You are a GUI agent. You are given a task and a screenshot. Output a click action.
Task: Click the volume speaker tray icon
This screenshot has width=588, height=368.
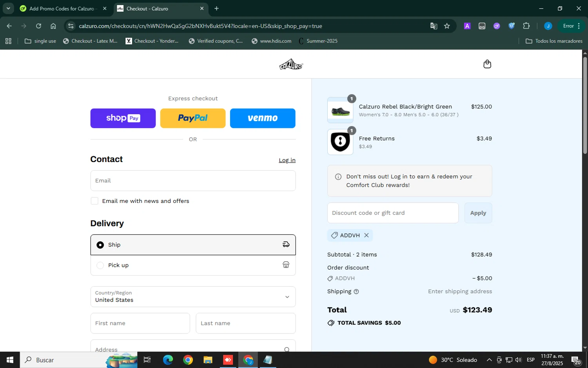click(519, 360)
